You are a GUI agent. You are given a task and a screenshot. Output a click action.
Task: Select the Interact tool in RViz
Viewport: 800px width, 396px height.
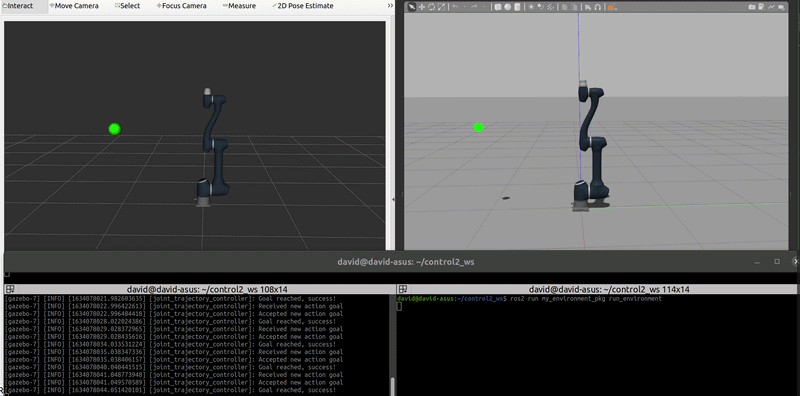click(18, 6)
